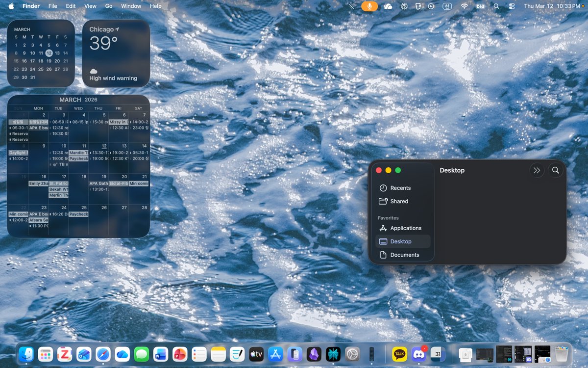This screenshot has height=368, width=588.
Task: Open the View menu
Action: (90, 6)
